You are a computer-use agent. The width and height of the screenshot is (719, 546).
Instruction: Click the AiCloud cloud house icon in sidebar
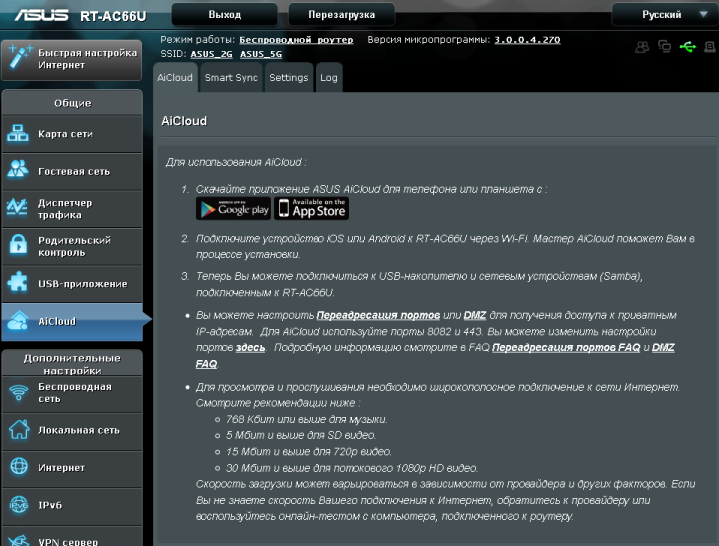[x=18, y=320]
